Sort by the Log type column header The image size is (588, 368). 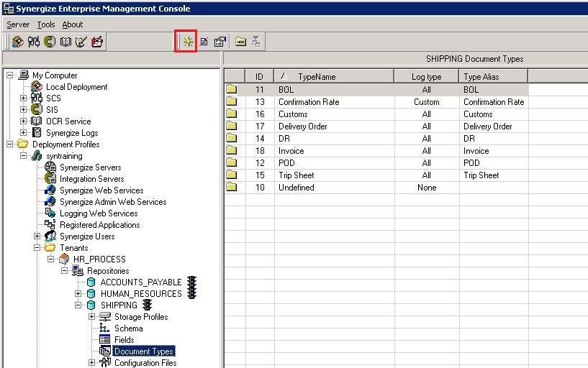tap(426, 76)
